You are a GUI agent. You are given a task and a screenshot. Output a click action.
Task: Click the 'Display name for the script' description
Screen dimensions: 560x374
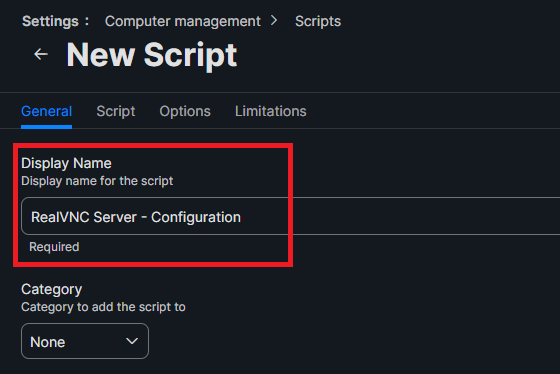point(97,181)
